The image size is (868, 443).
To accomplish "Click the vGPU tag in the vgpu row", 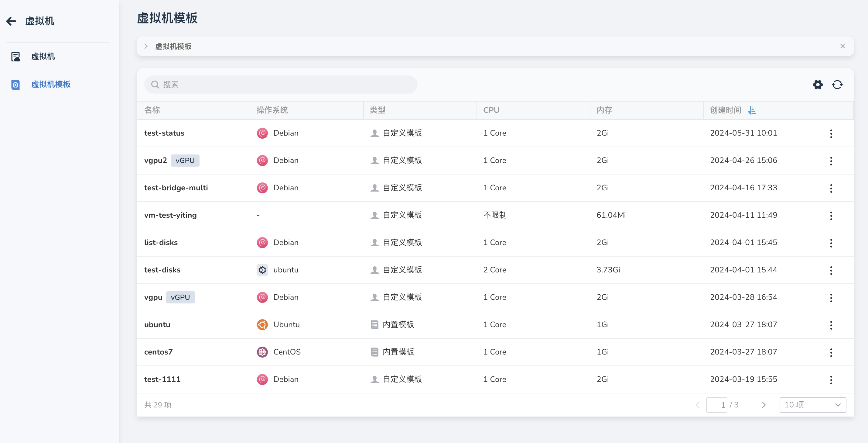I will point(180,297).
